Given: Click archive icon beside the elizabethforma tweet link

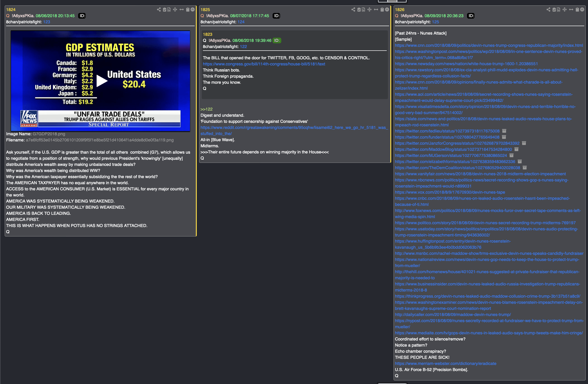Looking at the screenshot, I should tap(520, 161).
